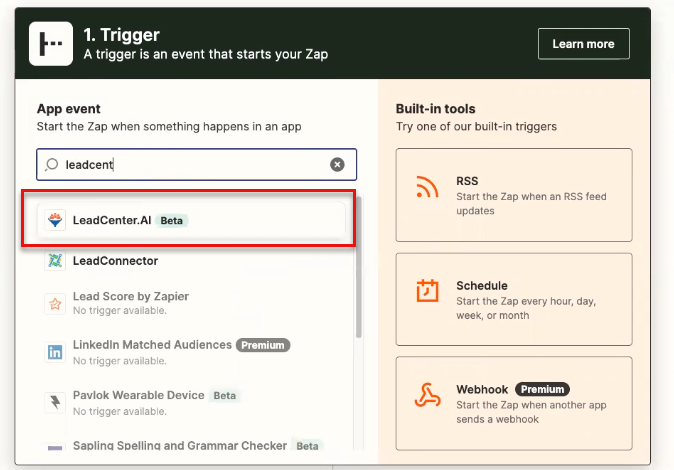The width and height of the screenshot is (674, 470).
Task: Click the Premium badge next to LinkedIn
Action: click(263, 345)
